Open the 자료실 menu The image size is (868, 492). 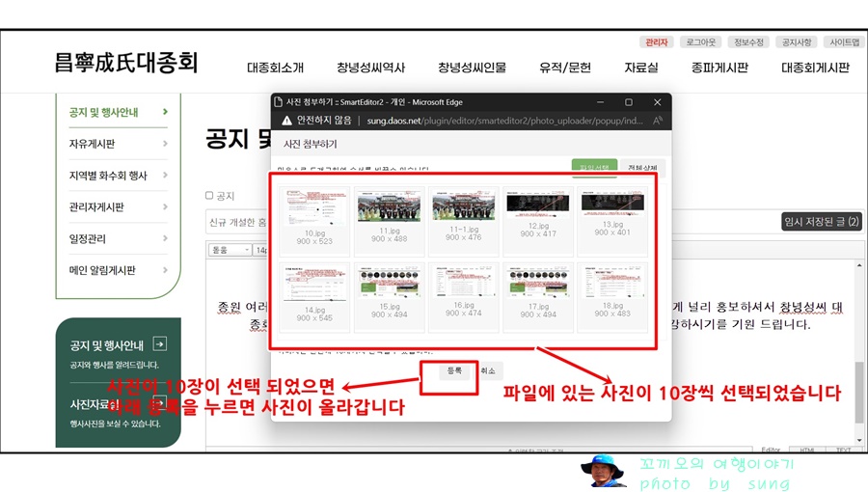[641, 68]
